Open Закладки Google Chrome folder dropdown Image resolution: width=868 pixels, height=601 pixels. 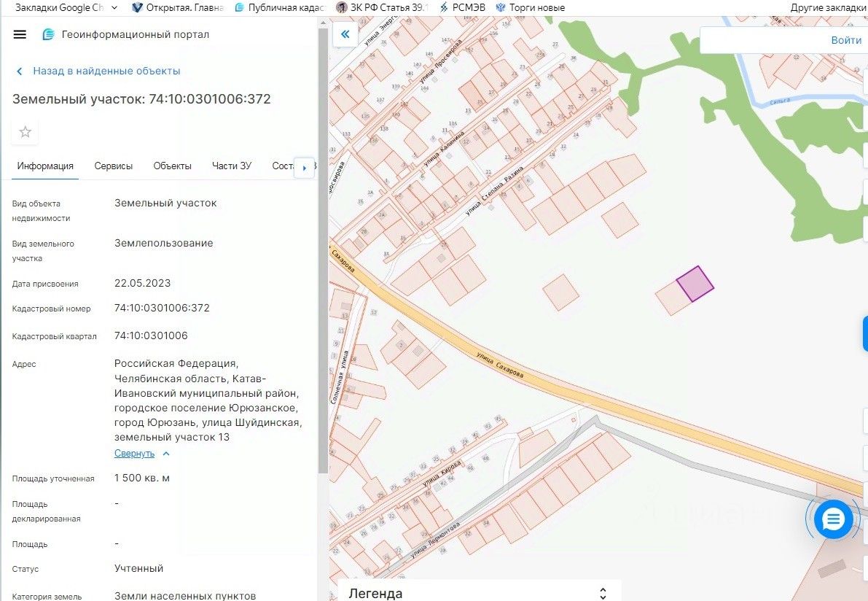pyautogui.click(x=114, y=8)
